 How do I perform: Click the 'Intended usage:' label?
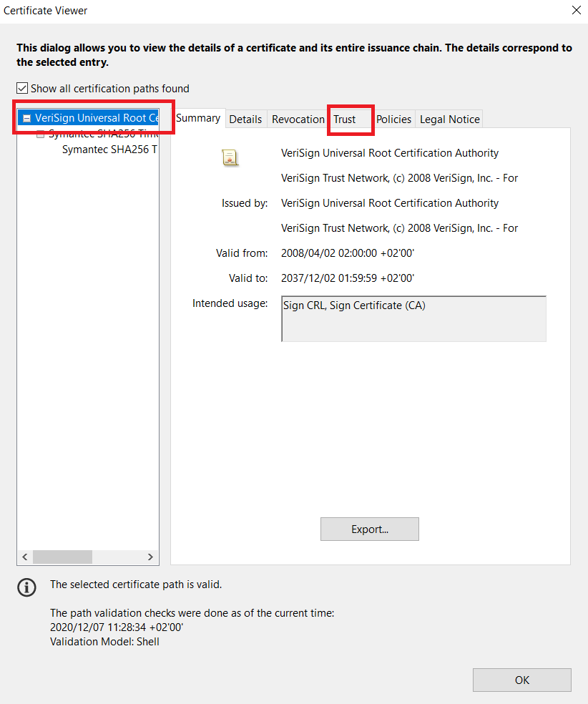coord(230,303)
